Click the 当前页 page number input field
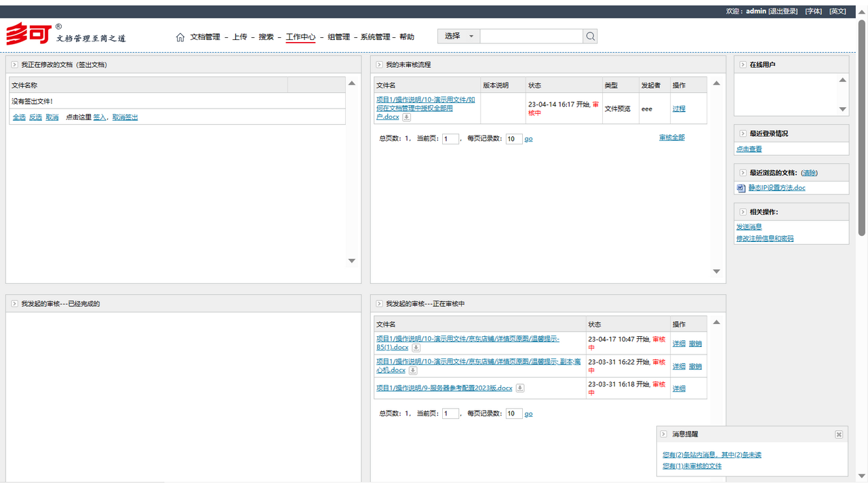The width and height of the screenshot is (868, 488). pyautogui.click(x=450, y=138)
